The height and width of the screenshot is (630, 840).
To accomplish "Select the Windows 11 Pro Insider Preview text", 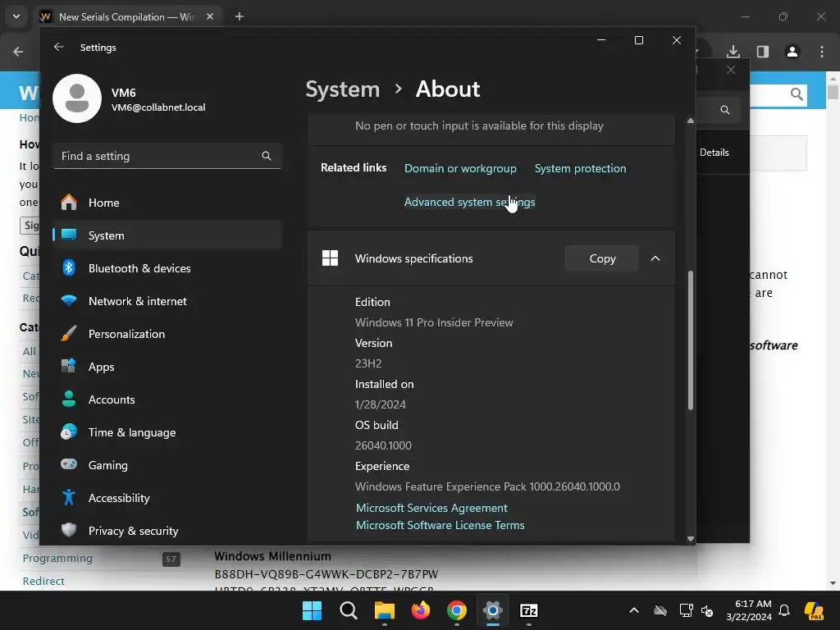I will [x=434, y=322].
